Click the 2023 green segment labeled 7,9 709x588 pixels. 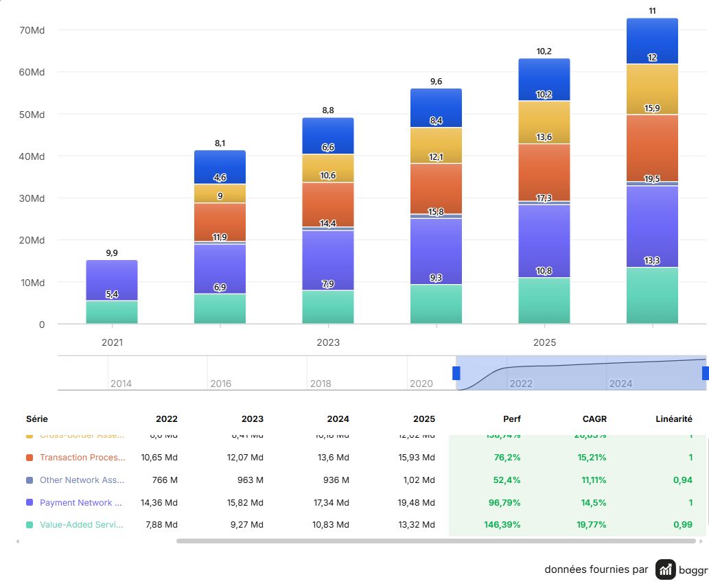[x=328, y=307]
